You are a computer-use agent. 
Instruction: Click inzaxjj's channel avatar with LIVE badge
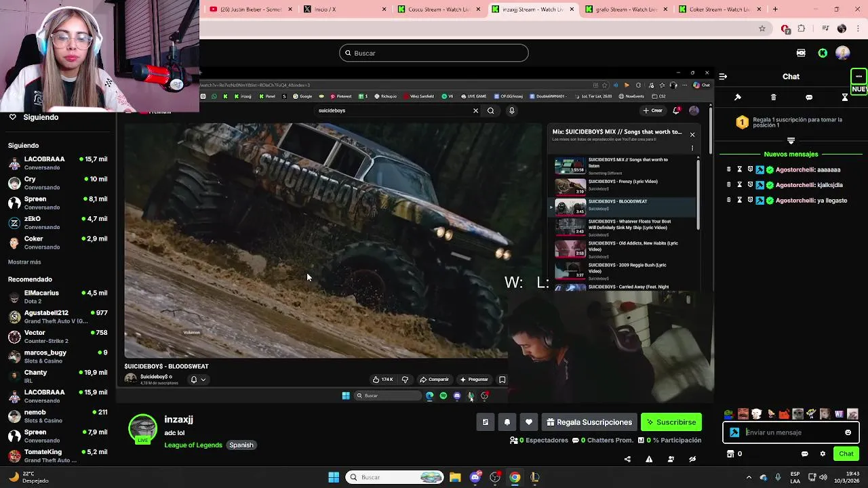pyautogui.click(x=143, y=429)
